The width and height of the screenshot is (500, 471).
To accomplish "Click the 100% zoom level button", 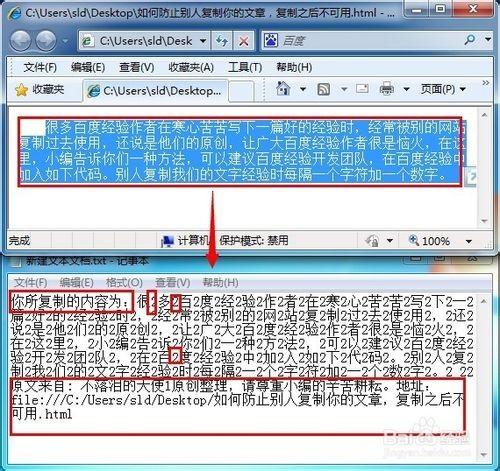I will [429, 240].
